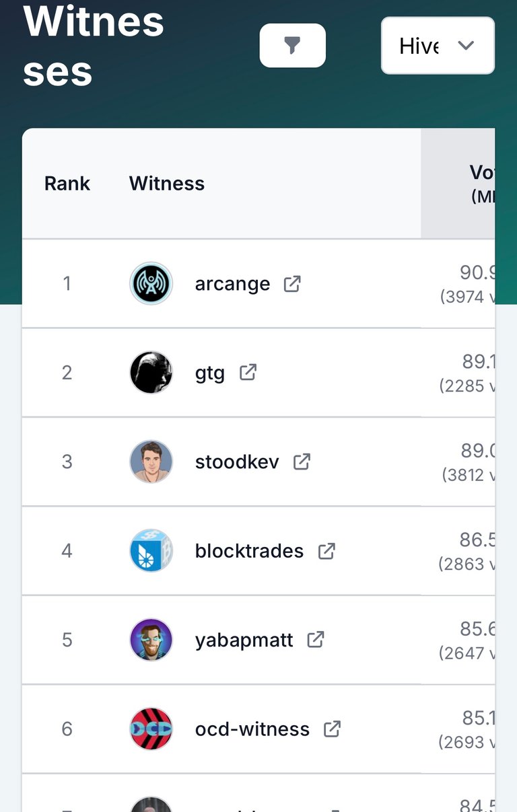Expand the Hive dropdown selector

(x=438, y=46)
